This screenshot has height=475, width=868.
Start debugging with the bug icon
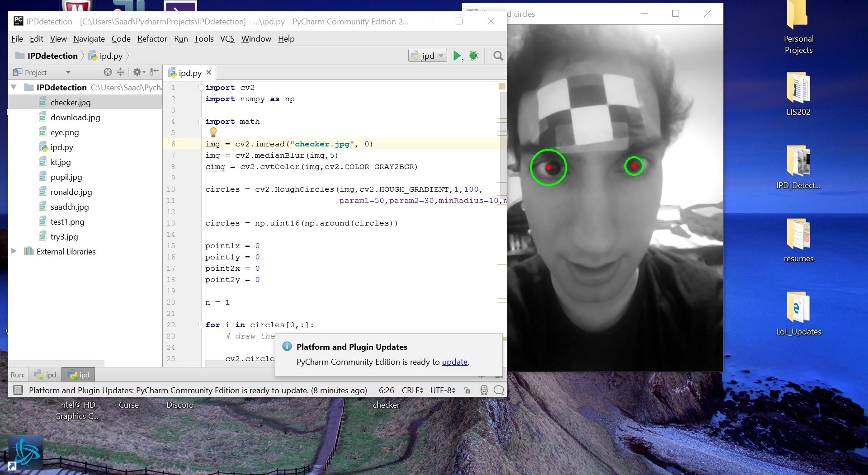tap(474, 56)
